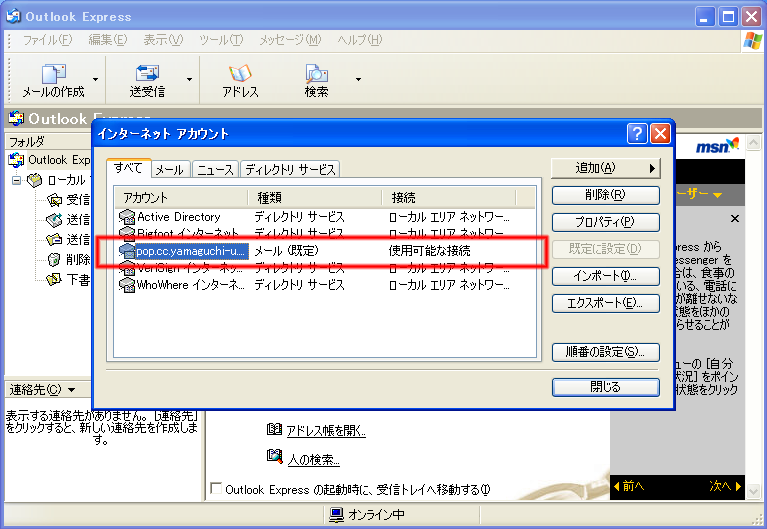The height and width of the screenshot is (529, 767).
Task: Open the アドレス帳を開く link
Action: (326, 431)
